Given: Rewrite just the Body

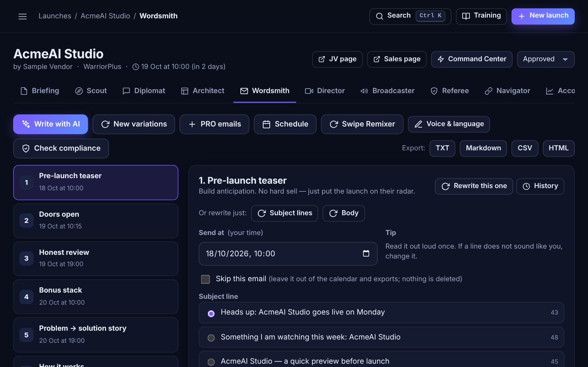Looking at the screenshot, I should (x=344, y=213).
